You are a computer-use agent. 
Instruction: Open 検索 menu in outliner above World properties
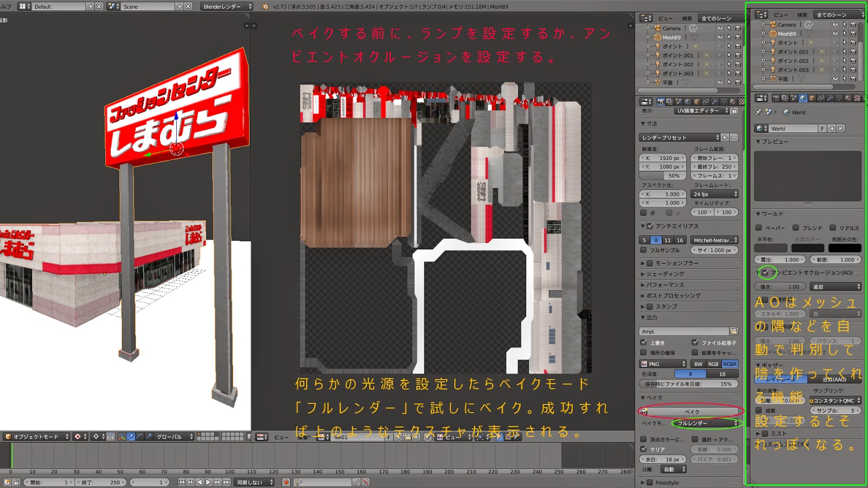coord(802,15)
